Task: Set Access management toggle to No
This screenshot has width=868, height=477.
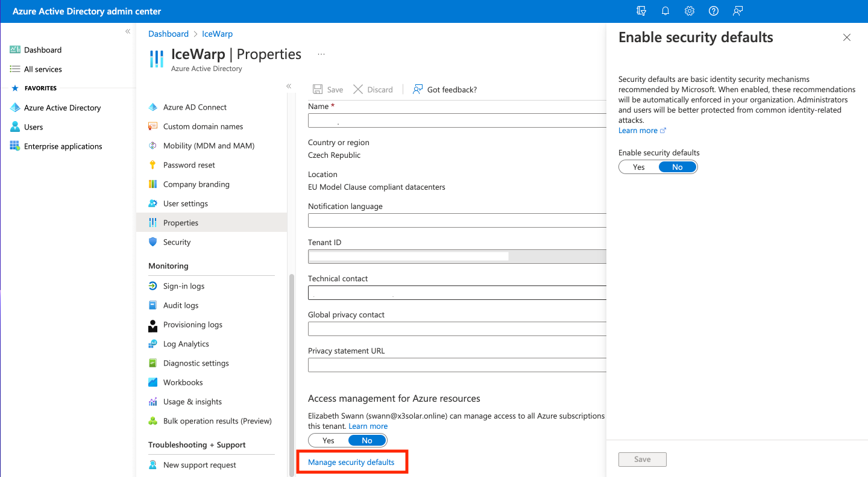Action: (x=367, y=440)
